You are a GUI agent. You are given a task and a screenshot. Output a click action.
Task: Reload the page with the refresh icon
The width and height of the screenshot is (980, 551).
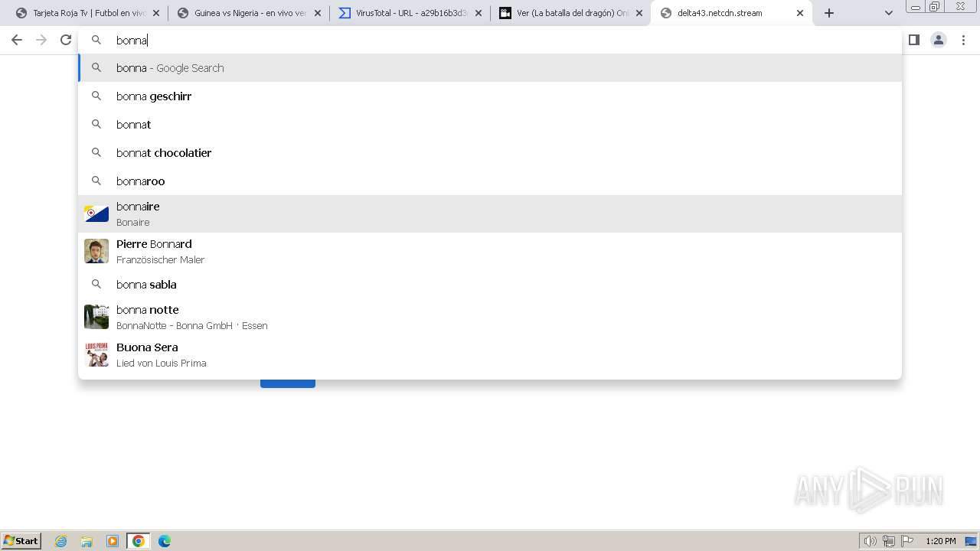(x=66, y=40)
